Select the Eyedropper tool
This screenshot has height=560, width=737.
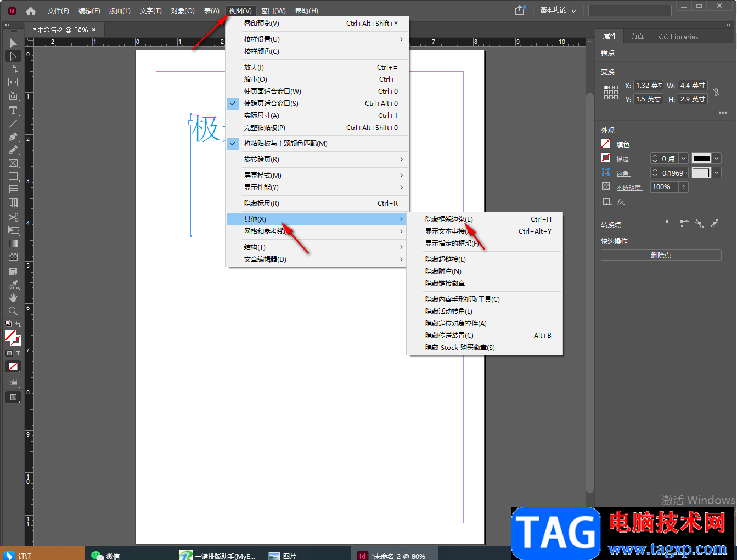pyautogui.click(x=13, y=285)
